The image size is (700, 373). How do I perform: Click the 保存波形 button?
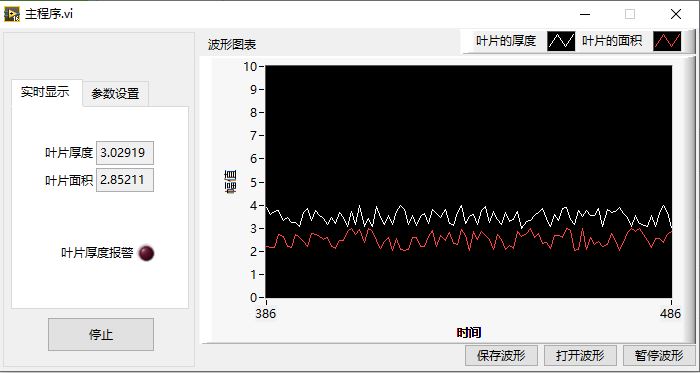coord(501,356)
